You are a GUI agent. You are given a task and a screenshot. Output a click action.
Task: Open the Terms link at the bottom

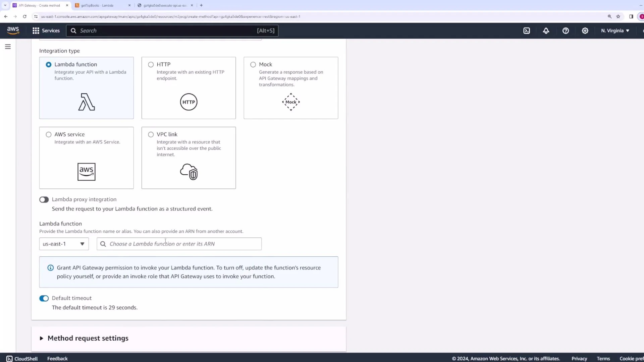tap(603, 358)
